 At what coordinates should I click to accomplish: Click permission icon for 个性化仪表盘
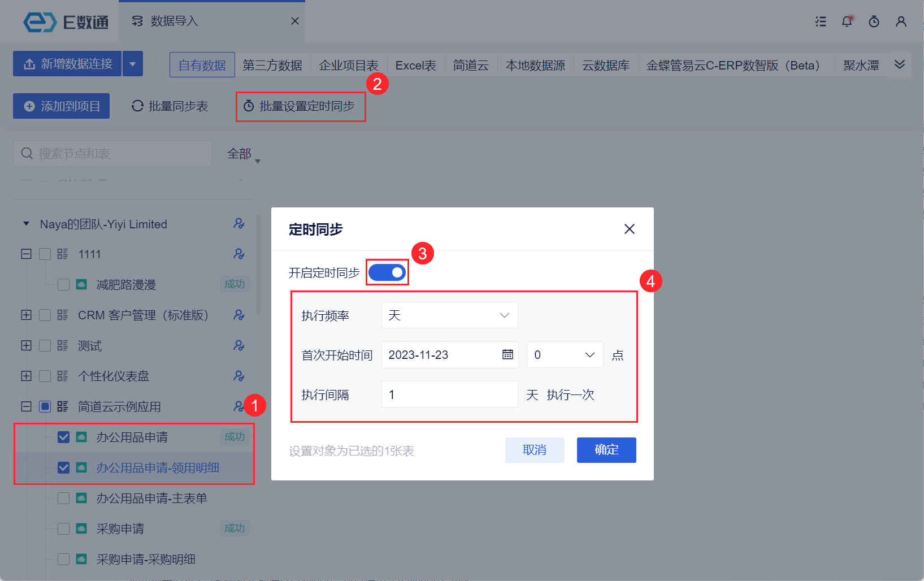click(x=239, y=376)
